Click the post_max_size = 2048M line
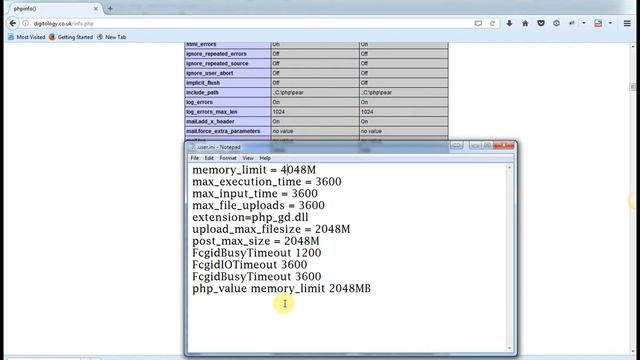 click(x=256, y=241)
